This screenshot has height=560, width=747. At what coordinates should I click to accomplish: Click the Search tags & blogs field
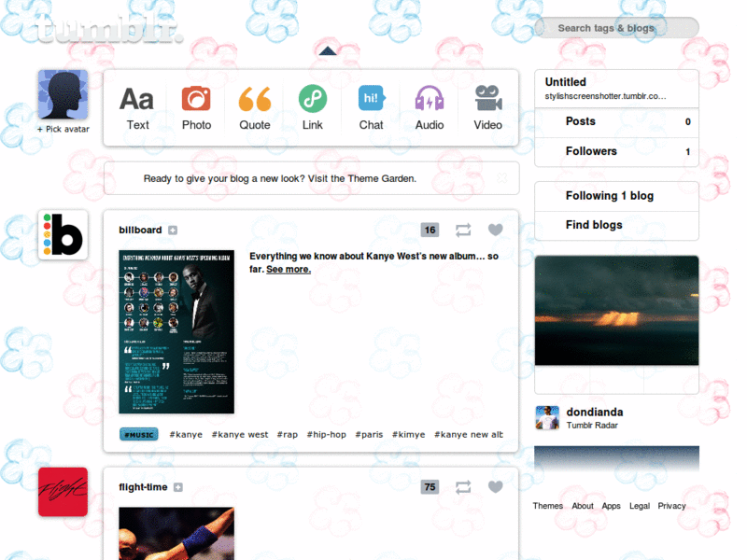(616, 28)
